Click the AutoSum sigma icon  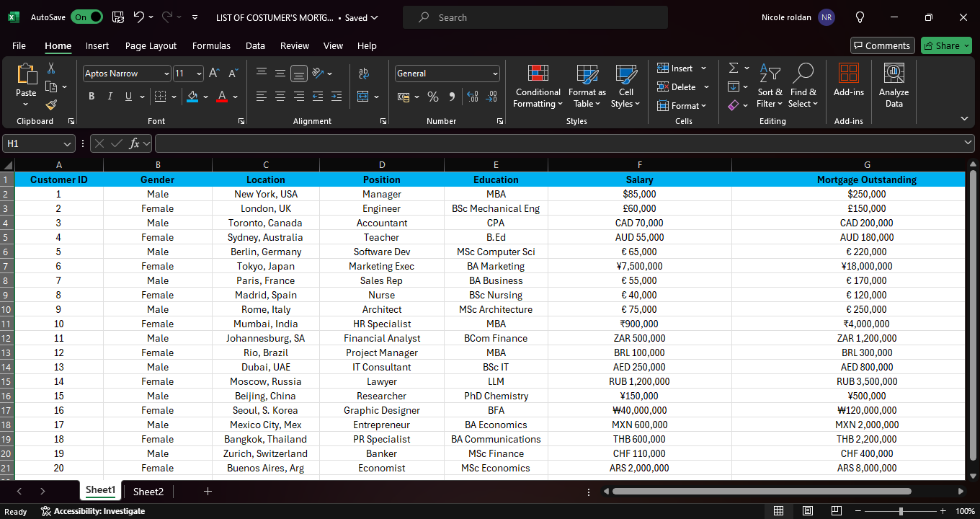coord(734,68)
